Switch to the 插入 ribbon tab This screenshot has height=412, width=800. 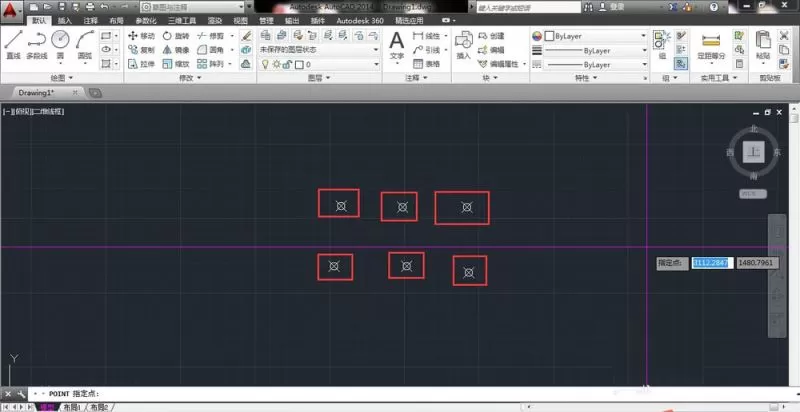[65, 21]
